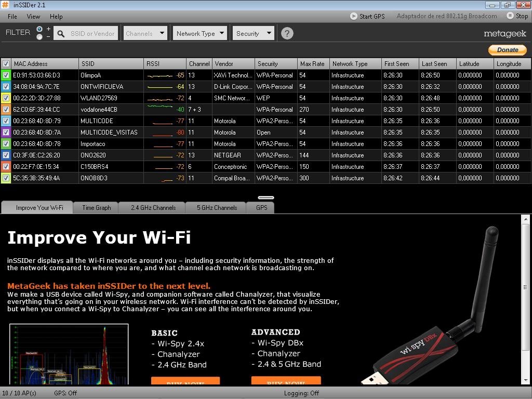Click the Donate button
Image resolution: width=532 pixels, height=399 pixels.
[508, 50]
